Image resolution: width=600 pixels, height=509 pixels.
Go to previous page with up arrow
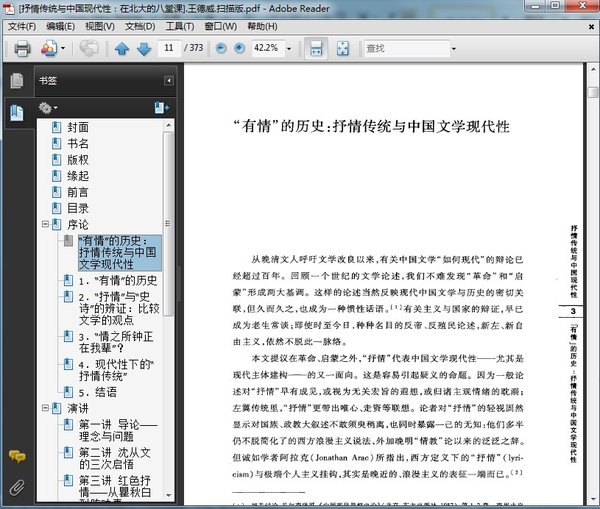point(122,48)
